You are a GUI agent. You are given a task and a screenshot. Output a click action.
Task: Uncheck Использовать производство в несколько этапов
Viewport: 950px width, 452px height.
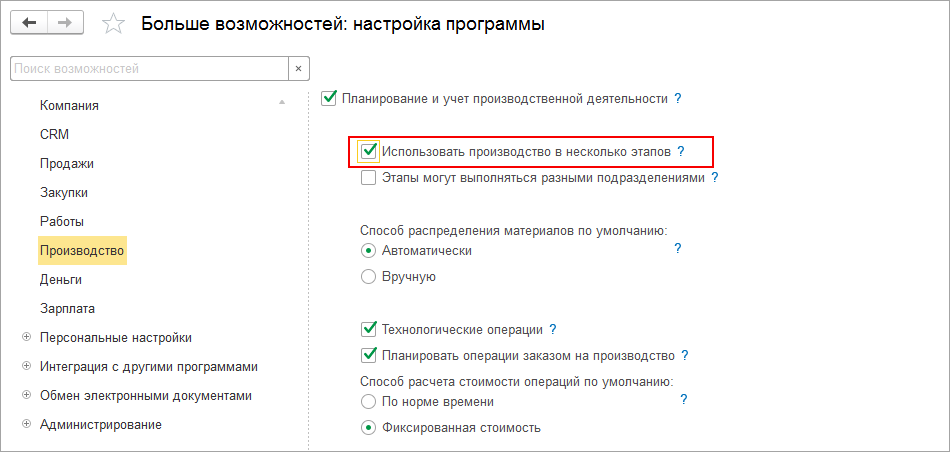(369, 152)
